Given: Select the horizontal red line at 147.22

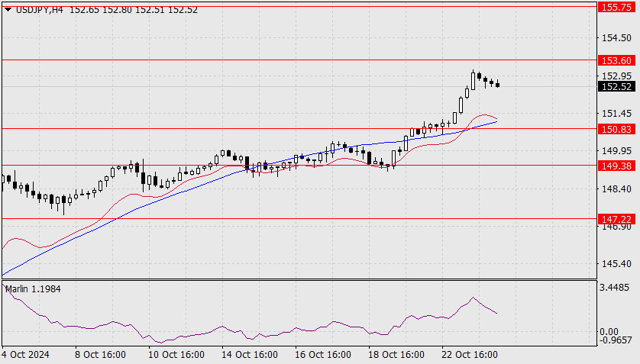Looking at the screenshot, I should (299, 219).
